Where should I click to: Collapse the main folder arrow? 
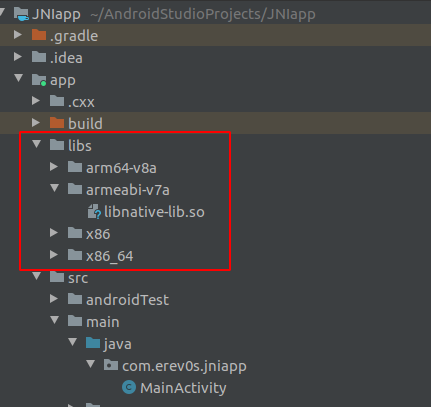[x=54, y=320]
